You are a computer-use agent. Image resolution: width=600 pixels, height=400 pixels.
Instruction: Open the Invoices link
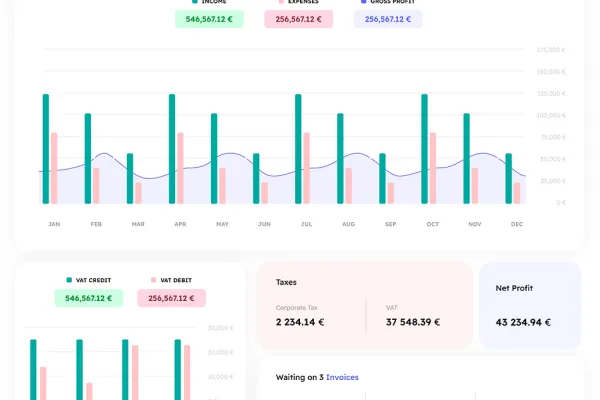[342, 377]
